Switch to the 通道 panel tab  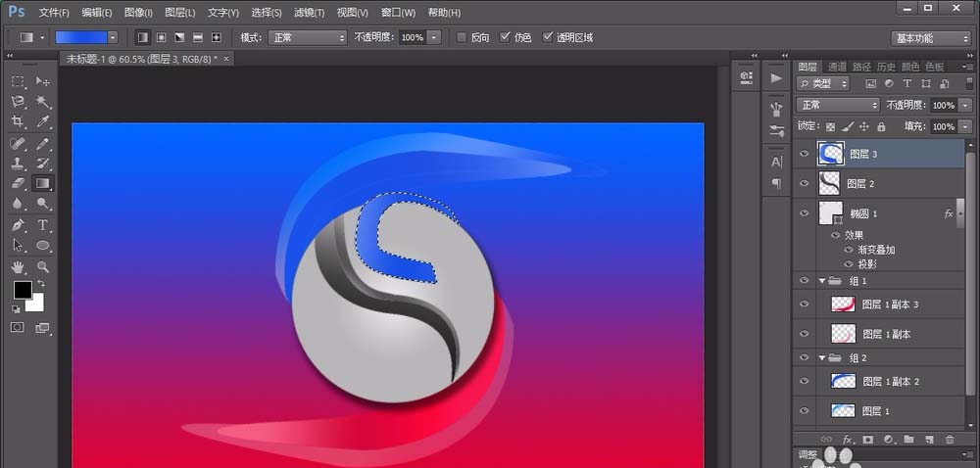[x=837, y=67]
